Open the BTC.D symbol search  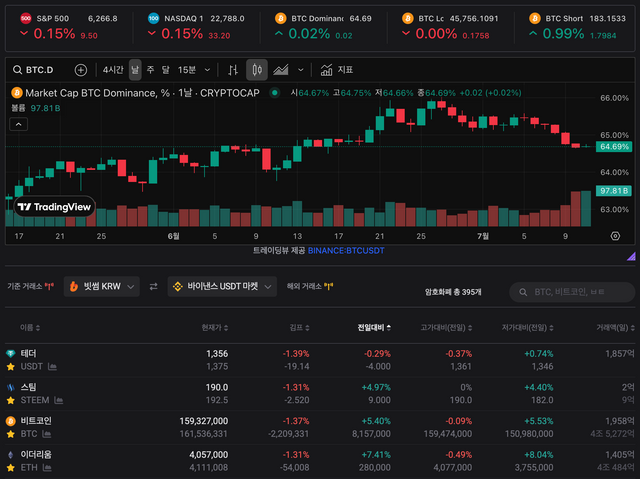(x=33, y=70)
